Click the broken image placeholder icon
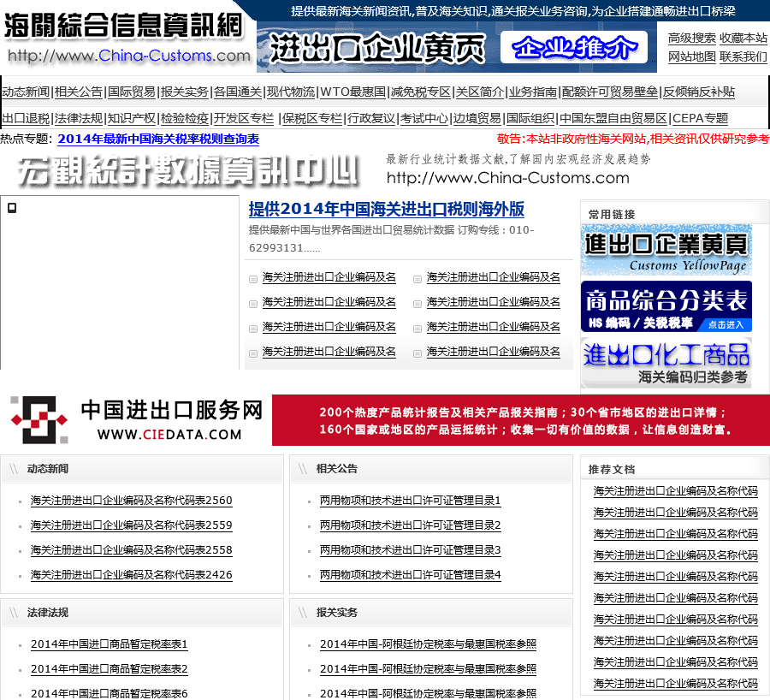The width and height of the screenshot is (770, 700). tap(12, 208)
